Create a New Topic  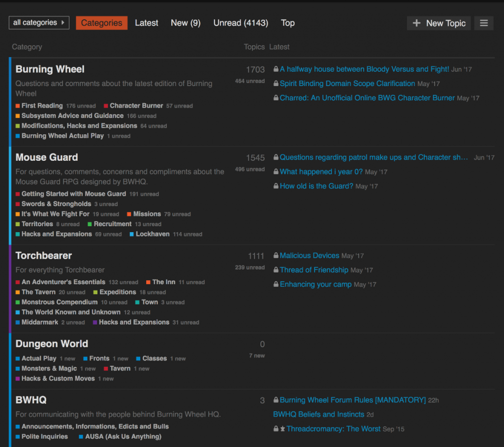pos(439,23)
